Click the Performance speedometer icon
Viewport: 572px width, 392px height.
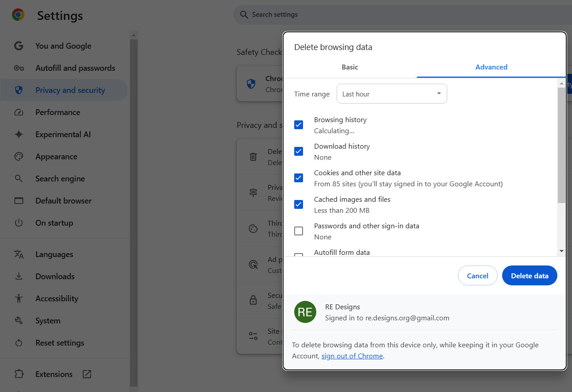19,112
